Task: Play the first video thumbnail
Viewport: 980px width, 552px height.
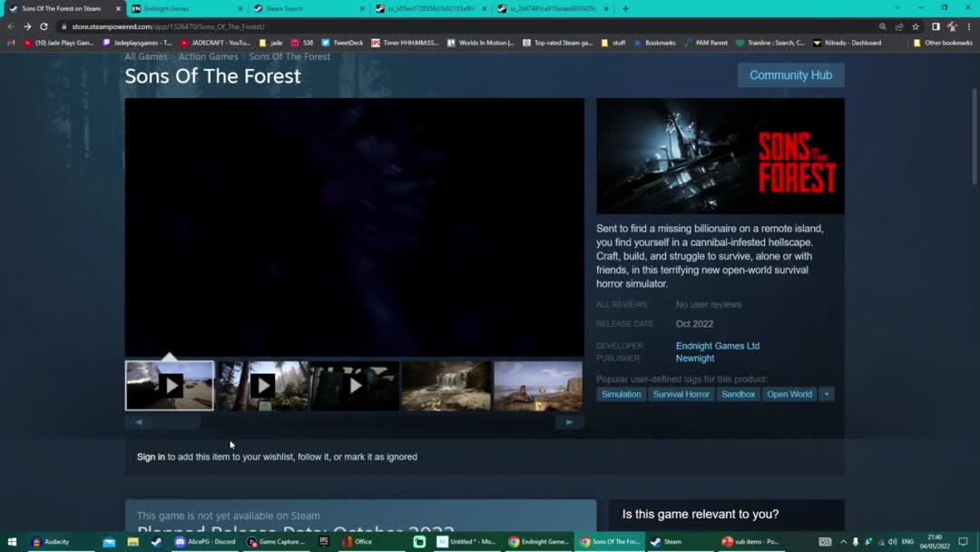Action: pyautogui.click(x=170, y=386)
